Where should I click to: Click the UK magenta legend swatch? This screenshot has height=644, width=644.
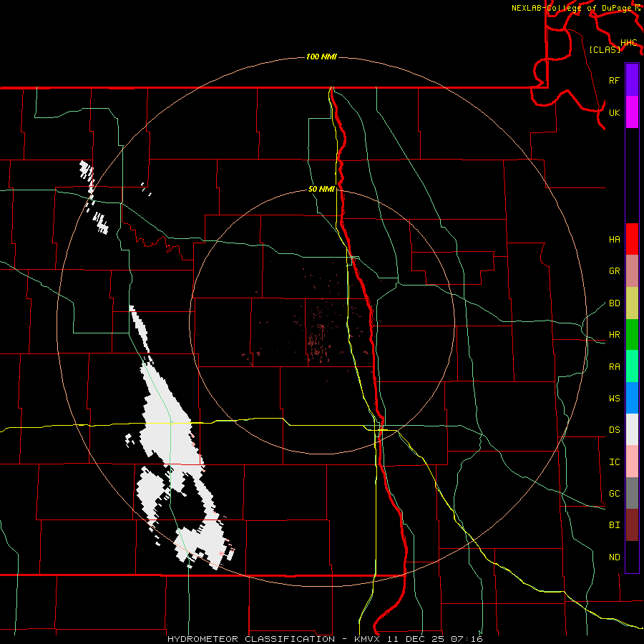632,112
